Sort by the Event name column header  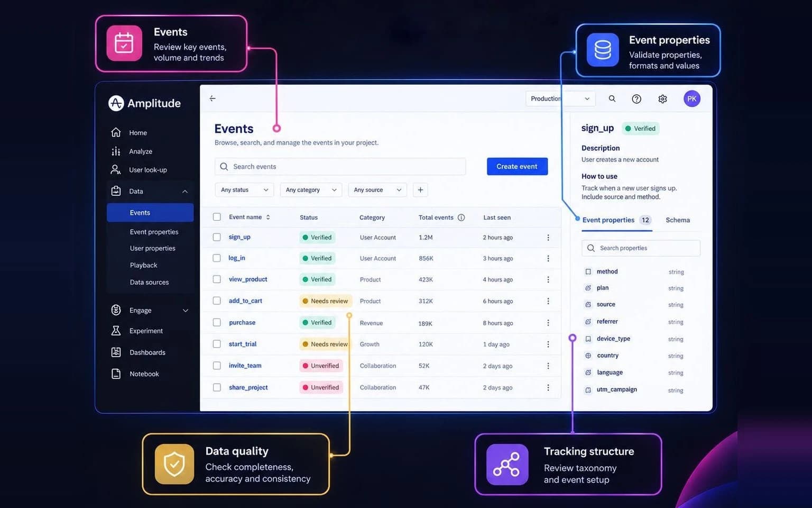pyautogui.click(x=250, y=217)
